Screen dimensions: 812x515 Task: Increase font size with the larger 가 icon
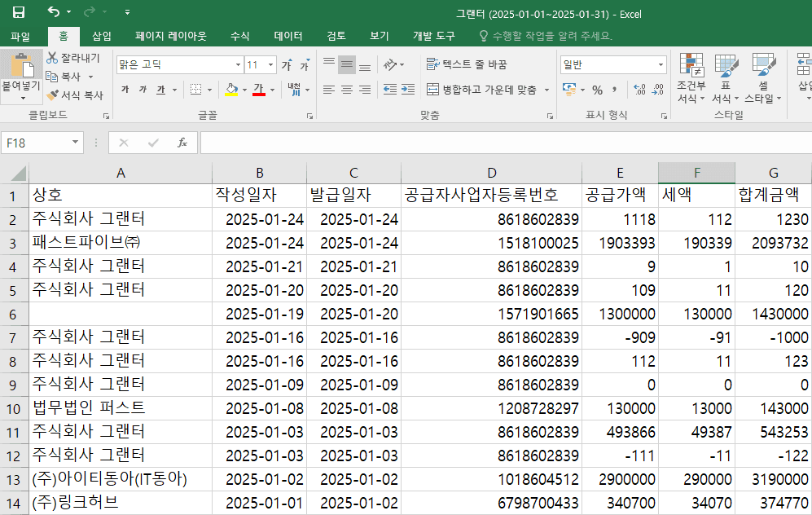coord(287,64)
